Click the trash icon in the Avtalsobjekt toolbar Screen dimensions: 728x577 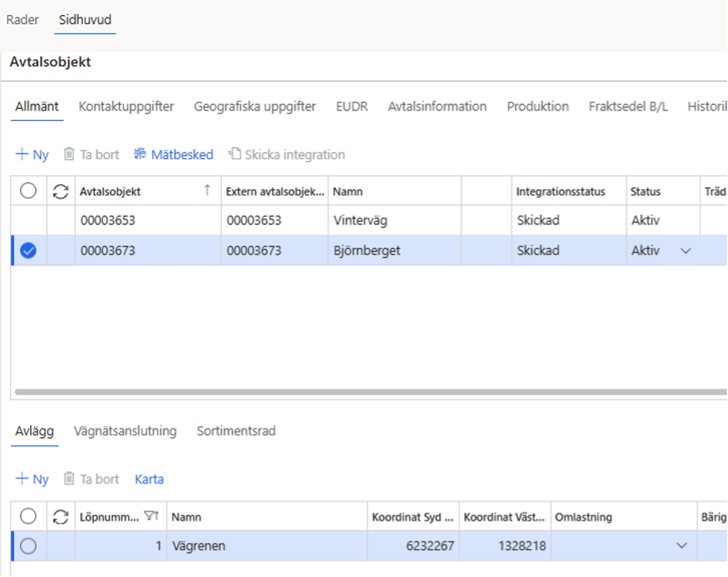tap(68, 153)
